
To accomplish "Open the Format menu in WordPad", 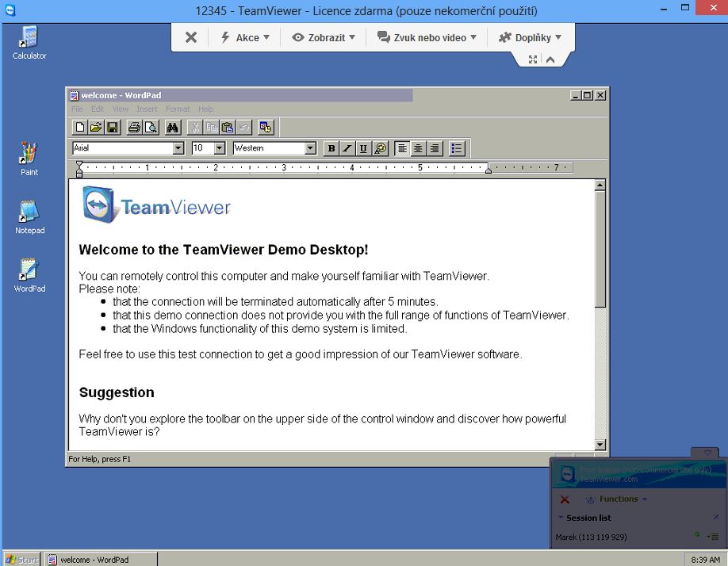I will click(x=178, y=109).
